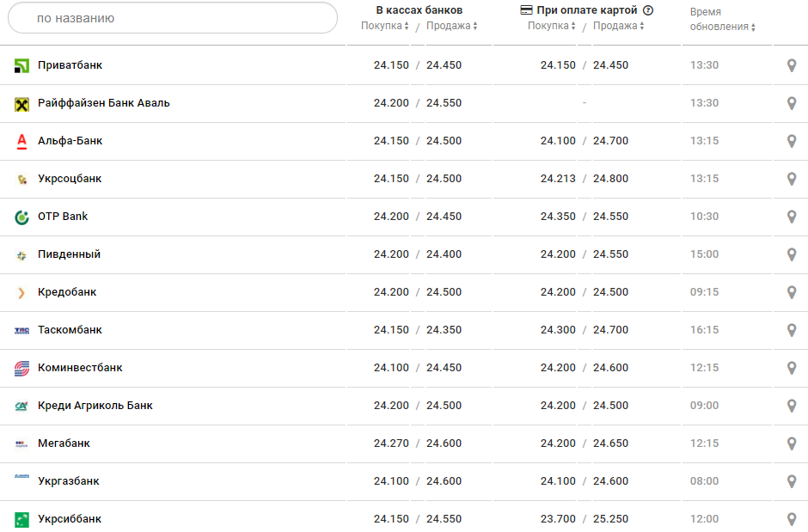Open the Приватбанк bank link
Viewport: 808px width, 532px height.
[70, 65]
